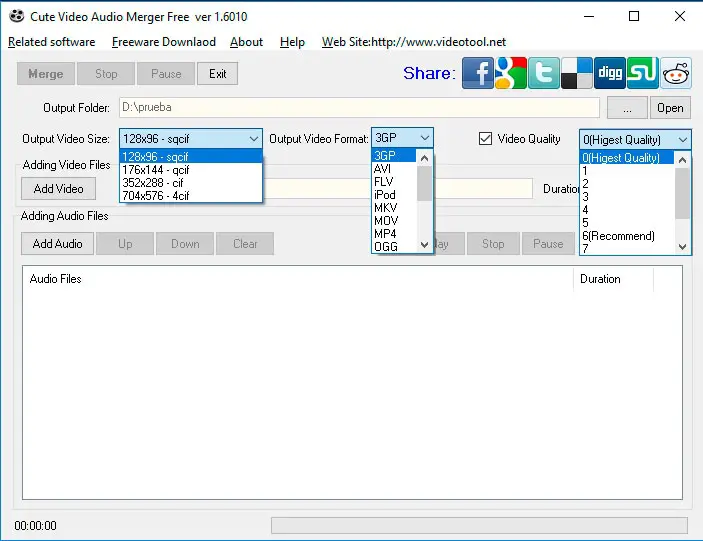Viewport: 703px width, 541px height.
Task: Collapse the Output Video Size dropdown
Action: tap(254, 139)
